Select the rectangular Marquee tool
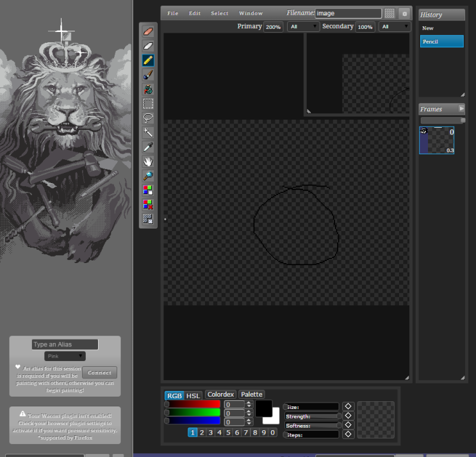This screenshot has width=476, height=457. [148, 104]
